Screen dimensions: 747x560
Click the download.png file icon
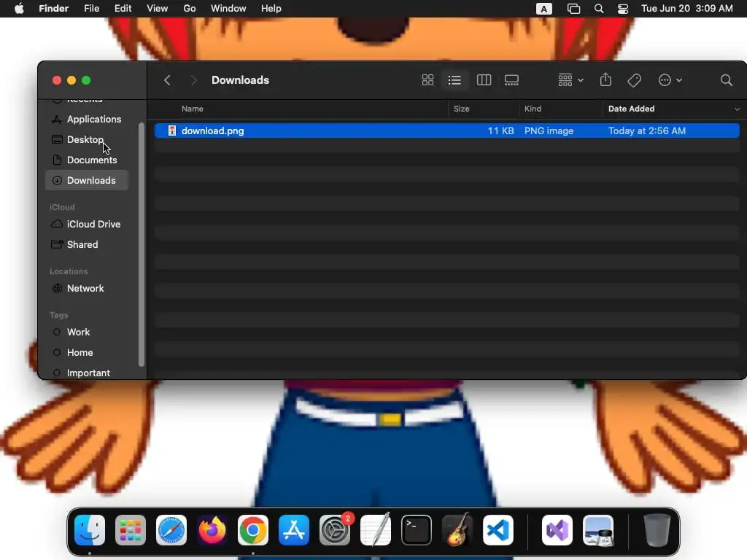click(x=172, y=131)
